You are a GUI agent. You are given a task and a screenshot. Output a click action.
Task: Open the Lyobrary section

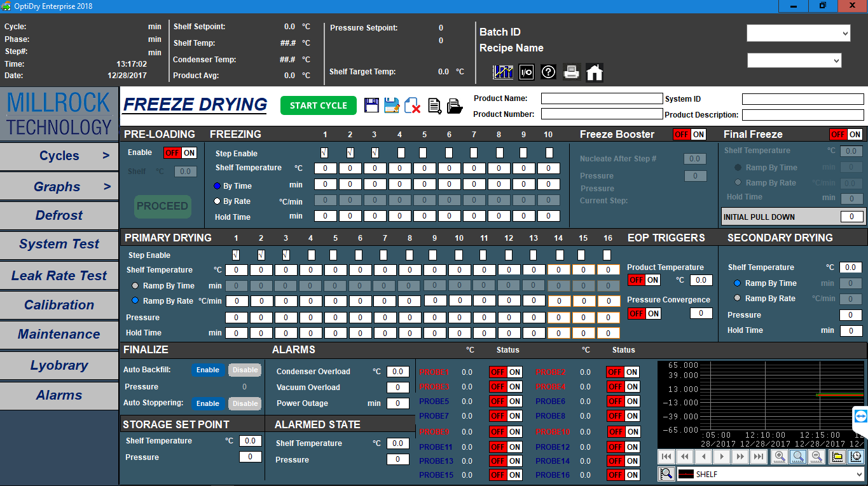click(59, 365)
